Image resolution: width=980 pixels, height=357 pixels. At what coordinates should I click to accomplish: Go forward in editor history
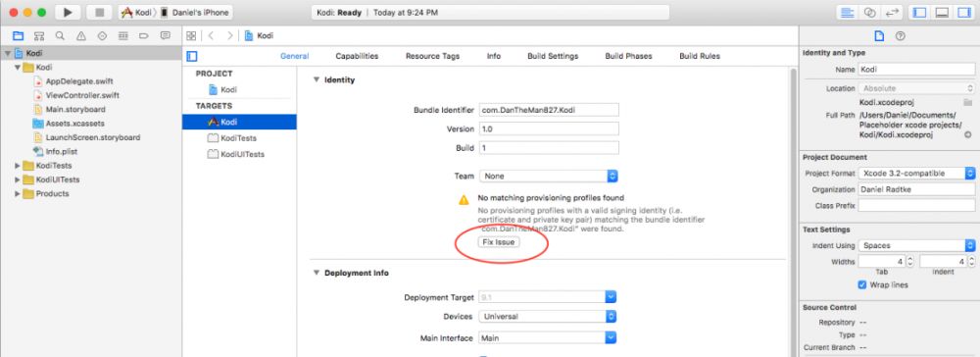click(230, 35)
